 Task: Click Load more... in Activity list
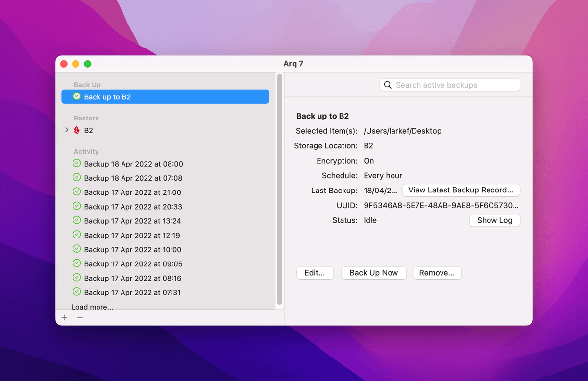[x=92, y=307]
